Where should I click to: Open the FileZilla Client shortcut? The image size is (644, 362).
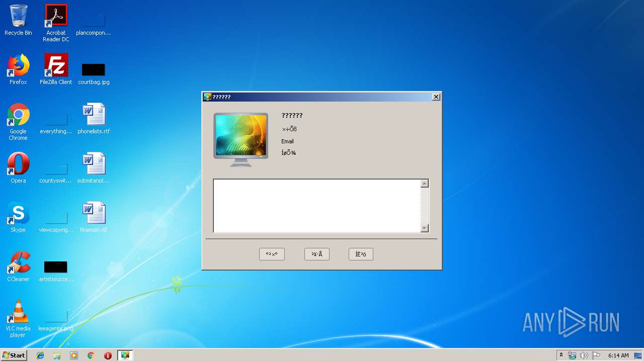[56, 69]
